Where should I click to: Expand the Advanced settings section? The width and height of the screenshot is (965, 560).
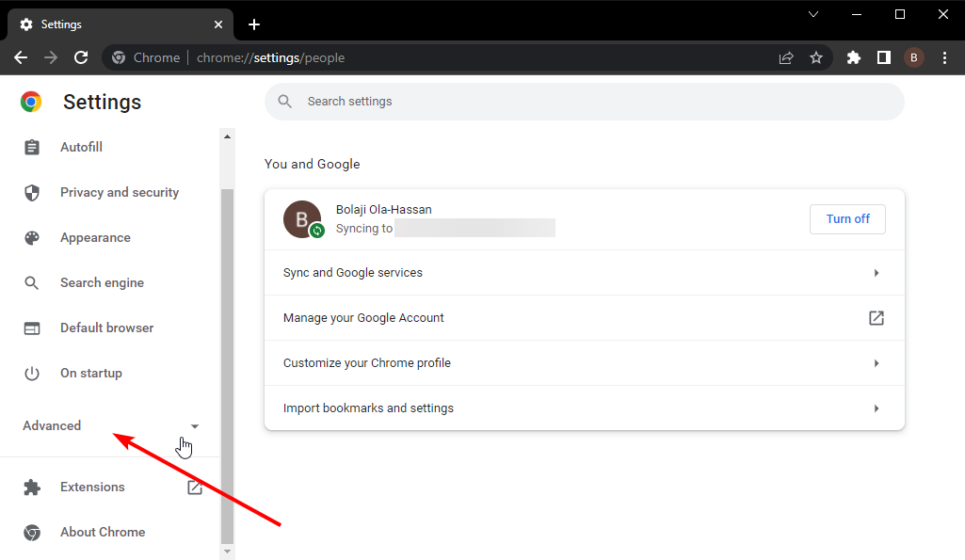point(111,425)
